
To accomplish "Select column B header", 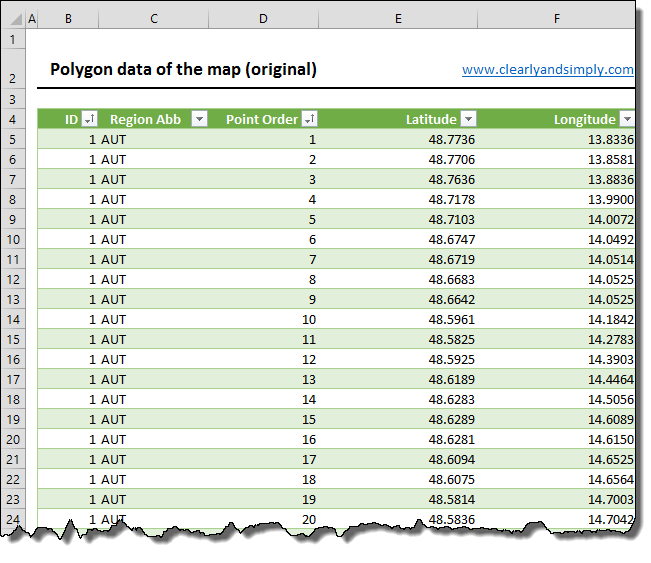I will (68, 19).
